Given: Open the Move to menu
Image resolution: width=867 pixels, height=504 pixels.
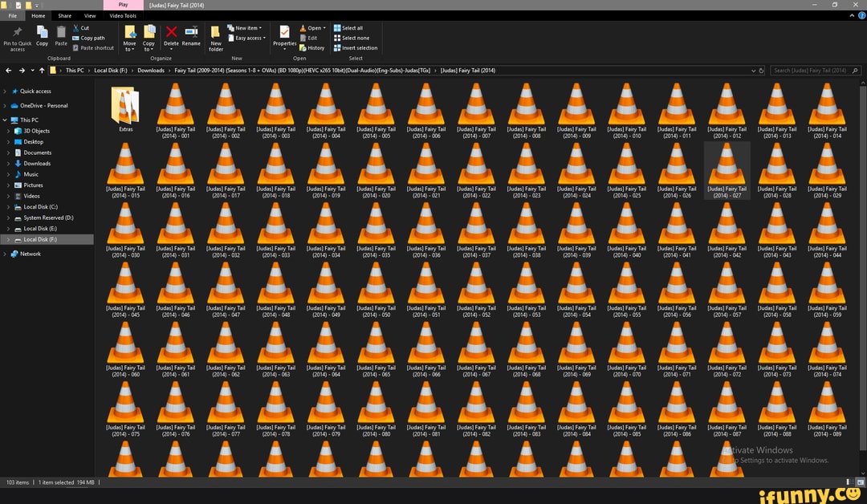Looking at the screenshot, I should click(129, 39).
